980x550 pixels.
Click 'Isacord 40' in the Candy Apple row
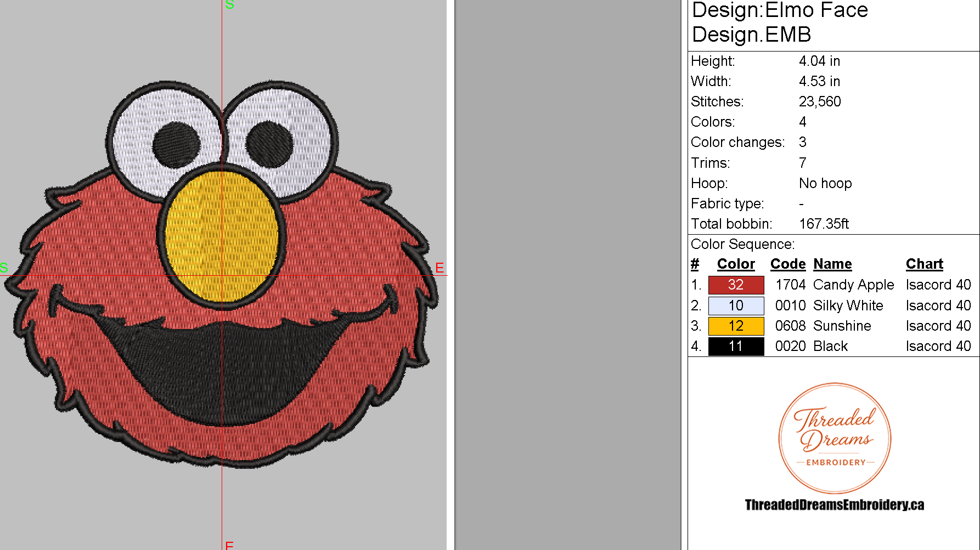tap(938, 285)
